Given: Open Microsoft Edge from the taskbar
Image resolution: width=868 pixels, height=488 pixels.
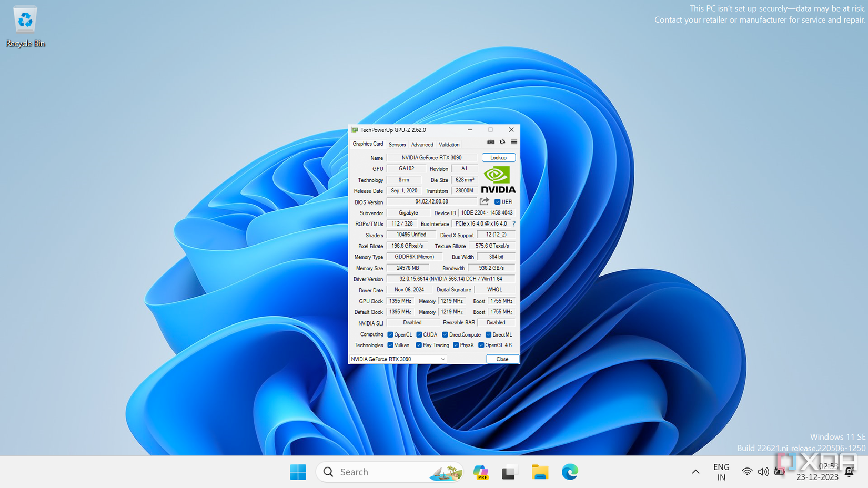Looking at the screenshot, I should pyautogui.click(x=569, y=472).
